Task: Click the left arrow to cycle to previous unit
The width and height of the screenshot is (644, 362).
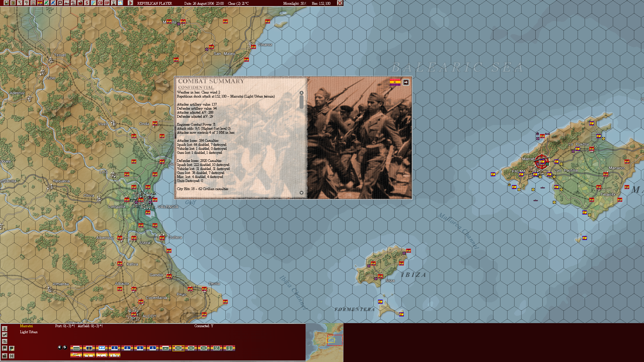Action: pyautogui.click(x=60, y=348)
